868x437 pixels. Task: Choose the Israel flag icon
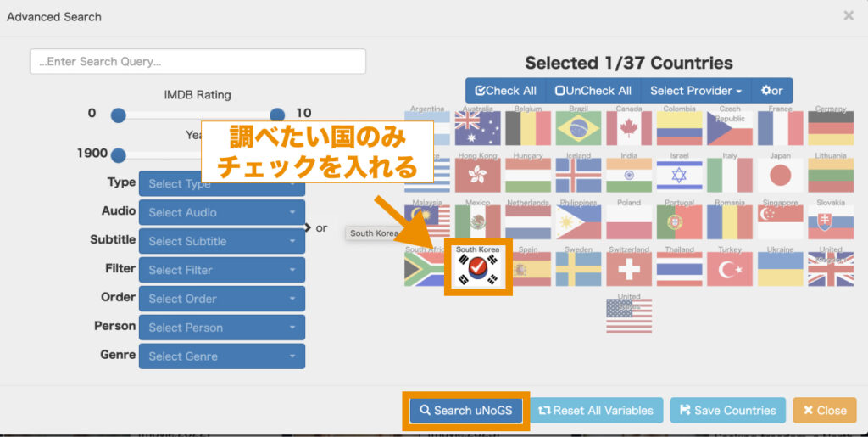(x=679, y=175)
